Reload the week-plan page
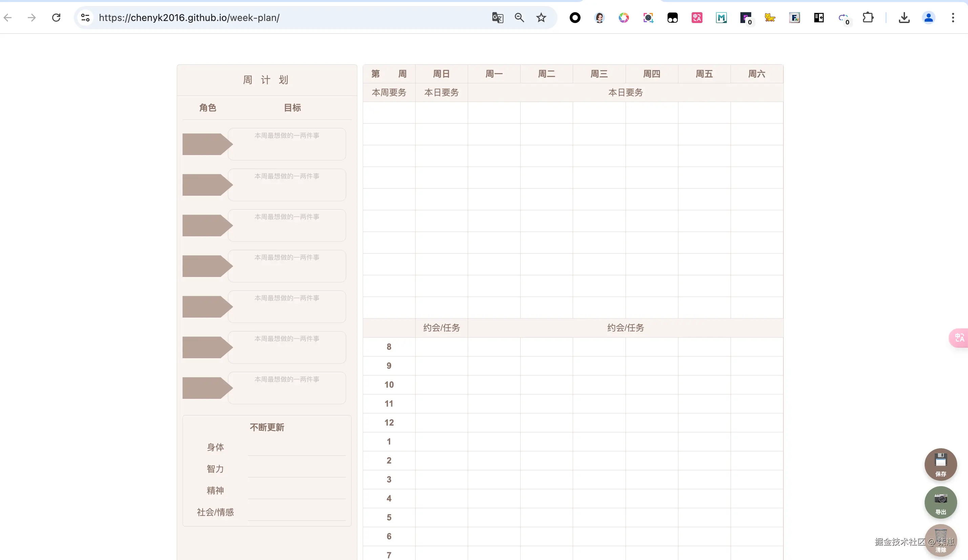The width and height of the screenshot is (968, 560). 56,18
